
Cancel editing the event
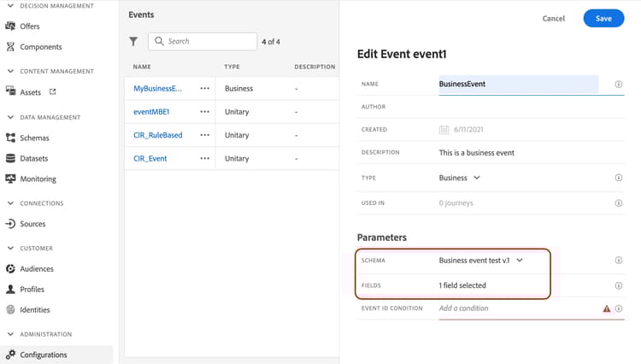(x=554, y=18)
